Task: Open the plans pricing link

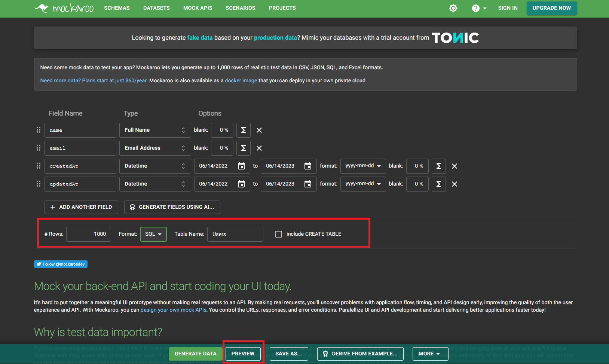Action: [x=94, y=80]
